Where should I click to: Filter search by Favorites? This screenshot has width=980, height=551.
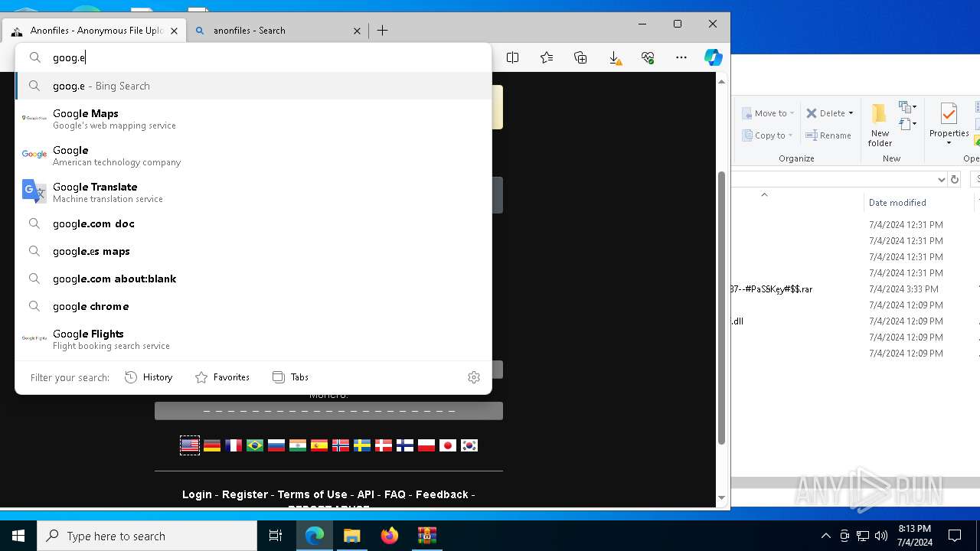click(222, 377)
